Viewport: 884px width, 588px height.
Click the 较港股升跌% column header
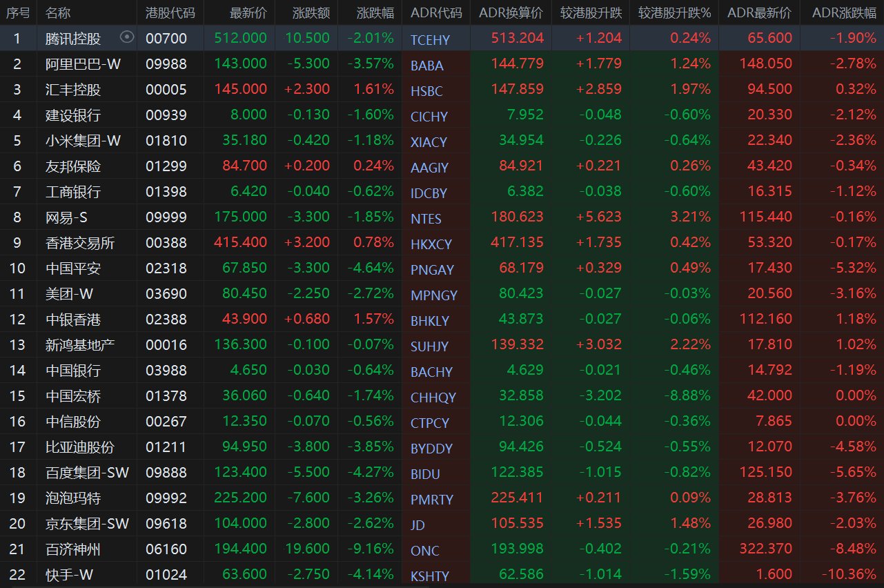click(x=674, y=13)
